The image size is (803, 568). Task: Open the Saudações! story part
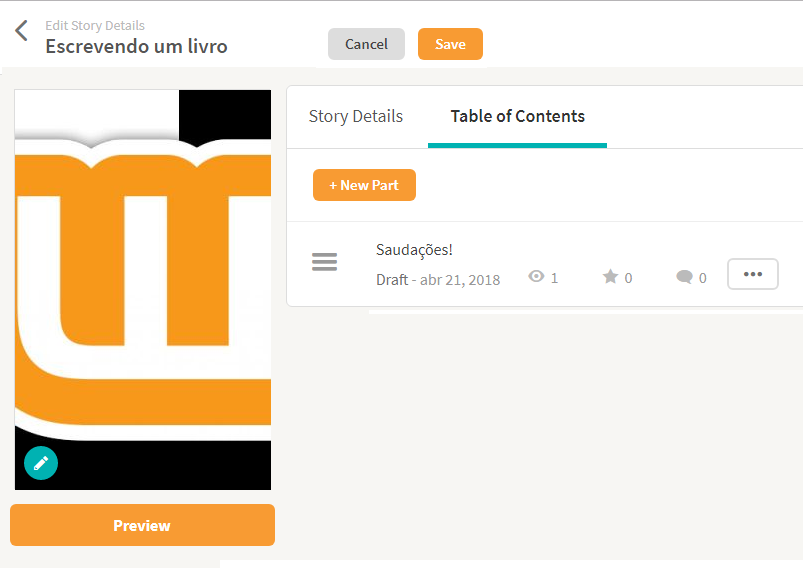click(x=414, y=249)
